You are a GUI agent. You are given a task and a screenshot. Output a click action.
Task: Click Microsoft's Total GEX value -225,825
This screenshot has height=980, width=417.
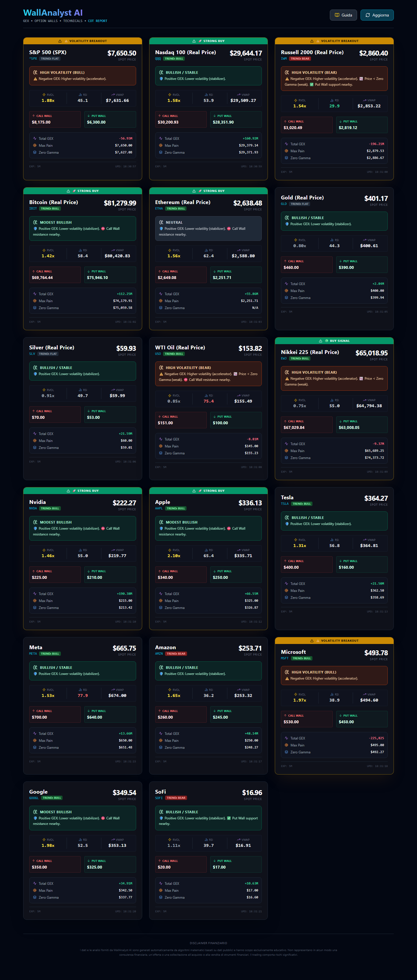click(377, 738)
